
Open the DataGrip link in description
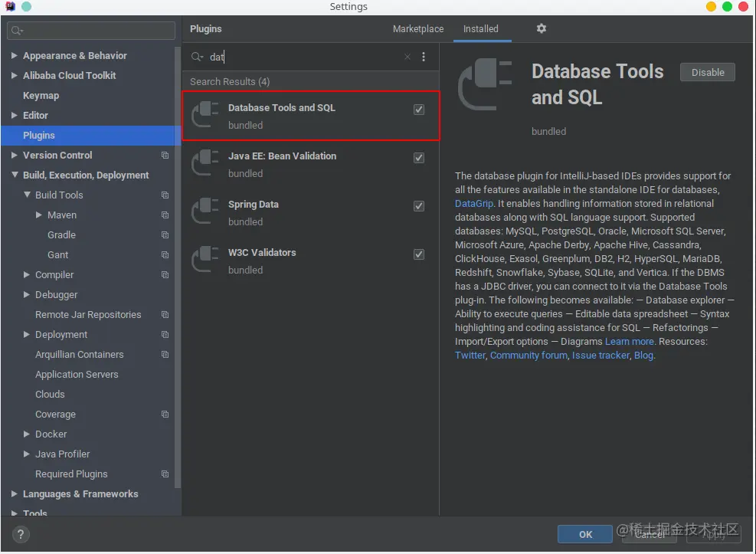473,204
